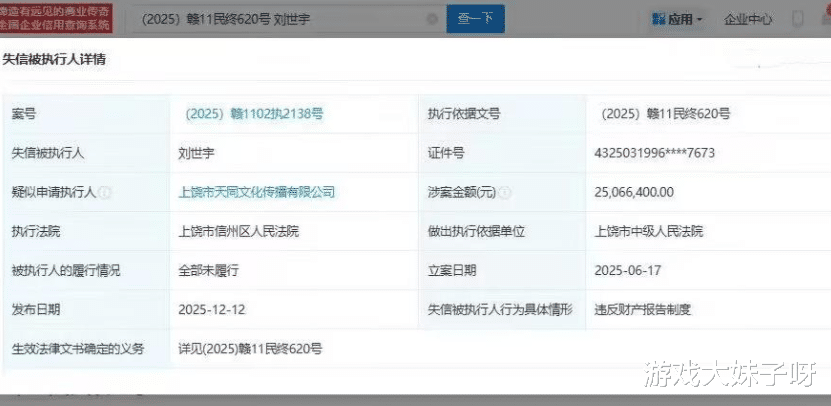This screenshot has width=831, height=406.
Task: Click the 执行法院 label cell
Action: tap(87, 231)
